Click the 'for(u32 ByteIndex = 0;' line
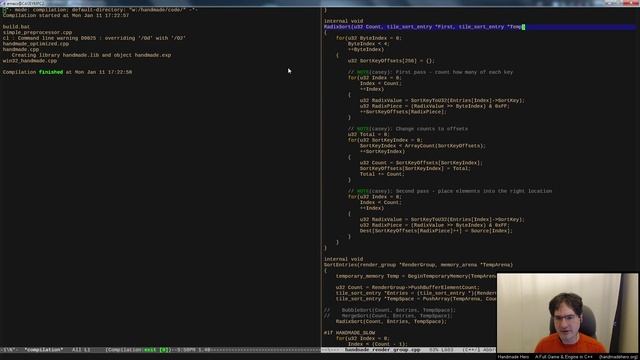The image size is (640, 360). tap(369, 38)
